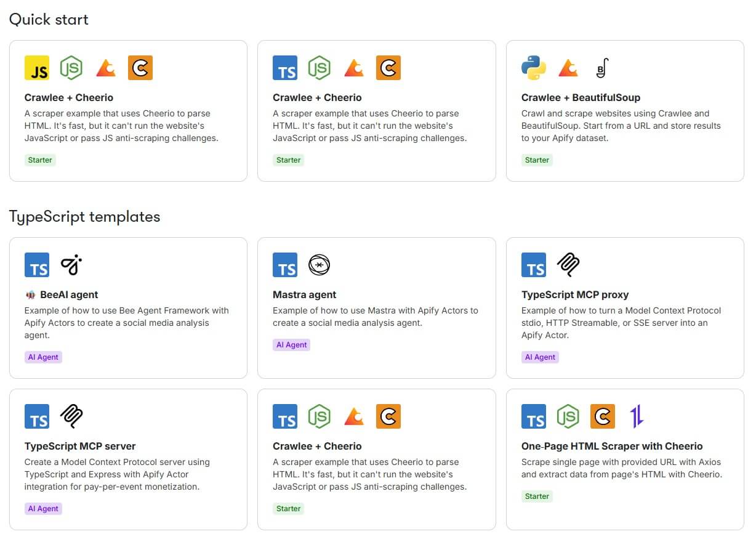756x534 pixels.
Task: Click orange Cheerio icon in One-Page HTML Scraper card
Action: [603, 416]
